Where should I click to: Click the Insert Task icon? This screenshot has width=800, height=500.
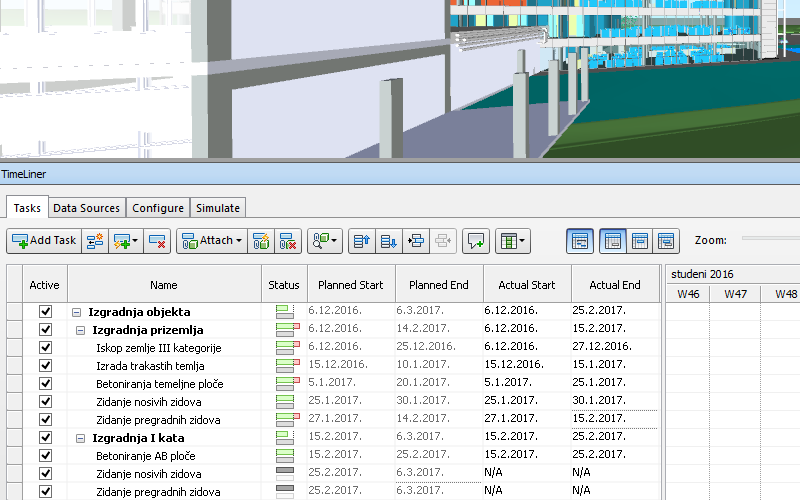(x=95, y=240)
